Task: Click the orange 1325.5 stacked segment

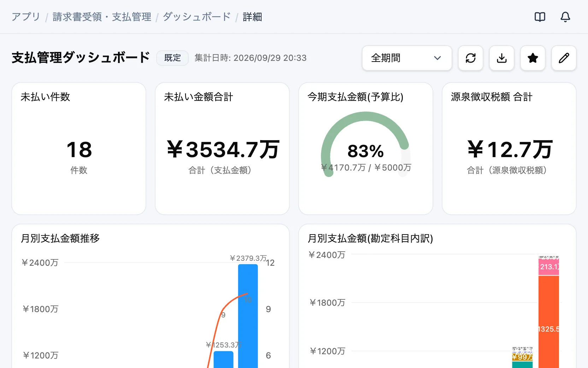Action: pyautogui.click(x=549, y=322)
